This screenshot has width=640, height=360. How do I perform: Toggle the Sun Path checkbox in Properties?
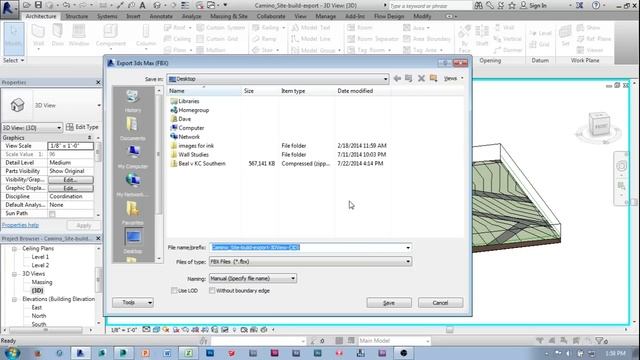pos(52,214)
